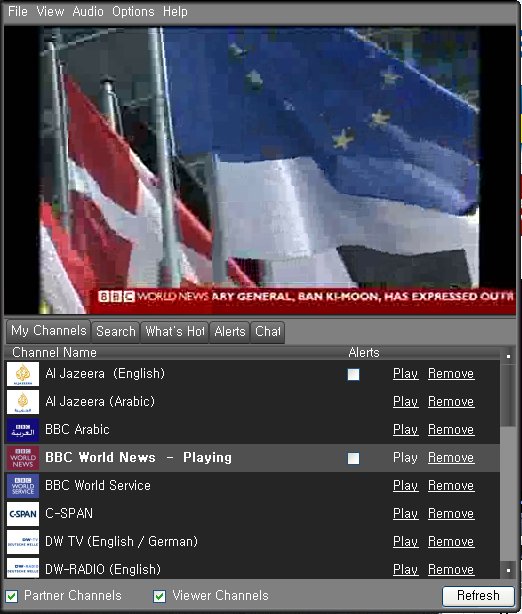Play Al Jazeera (English) channel
522x614 pixels.
click(x=406, y=374)
